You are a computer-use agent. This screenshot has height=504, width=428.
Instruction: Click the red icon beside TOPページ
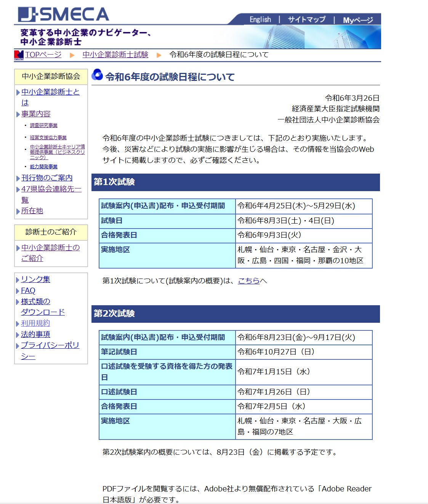click(x=19, y=55)
